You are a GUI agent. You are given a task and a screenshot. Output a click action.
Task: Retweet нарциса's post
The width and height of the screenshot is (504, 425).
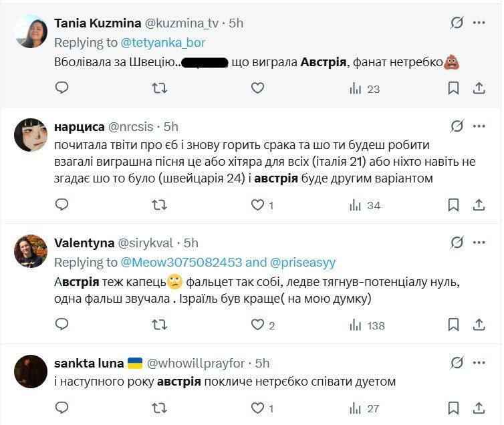160,205
